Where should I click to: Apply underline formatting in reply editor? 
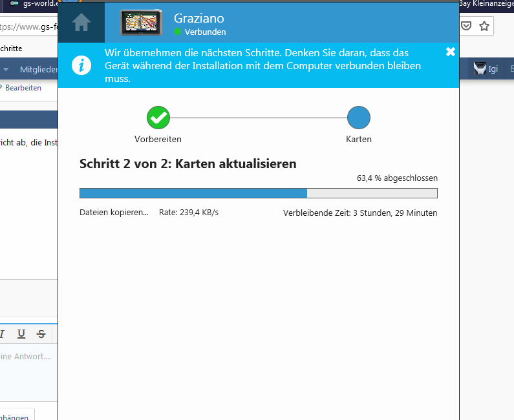point(21,333)
